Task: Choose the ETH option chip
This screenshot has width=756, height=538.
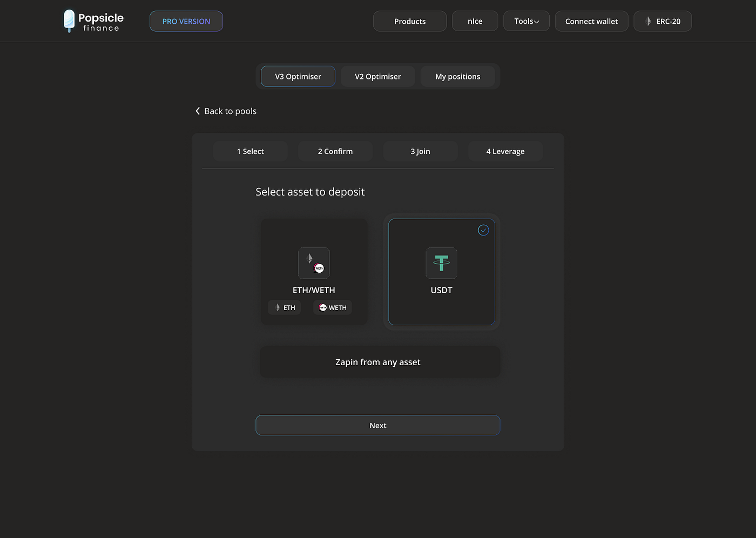Action: (x=285, y=307)
